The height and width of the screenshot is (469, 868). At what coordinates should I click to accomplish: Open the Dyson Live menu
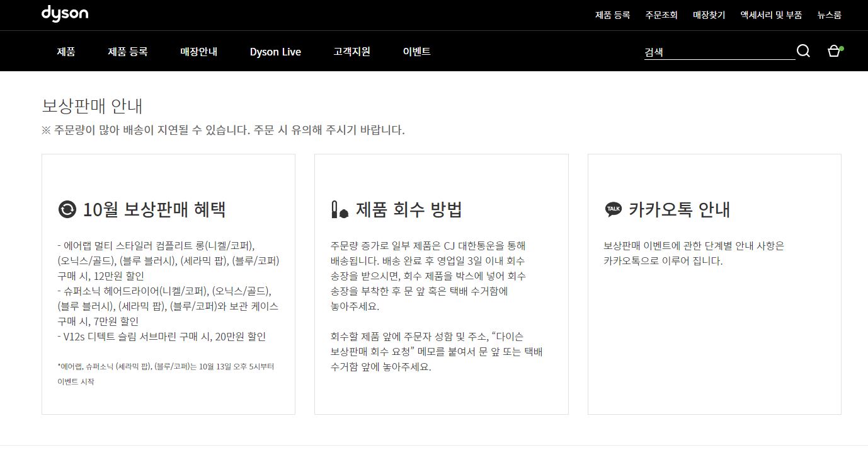275,52
